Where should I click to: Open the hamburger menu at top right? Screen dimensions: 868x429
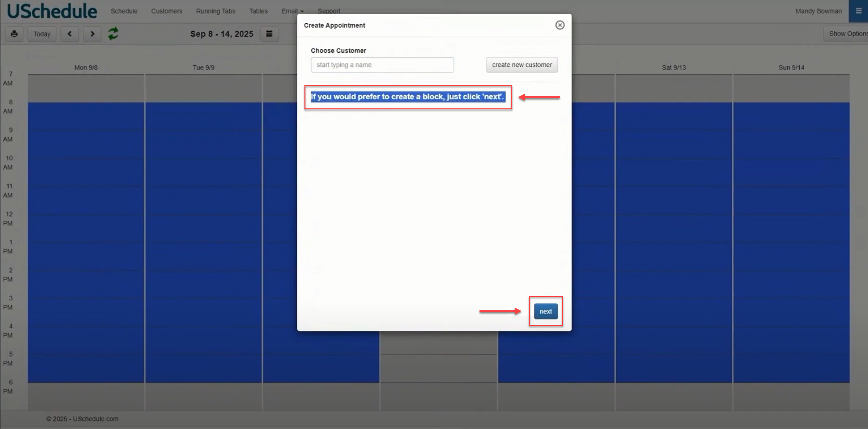click(858, 11)
